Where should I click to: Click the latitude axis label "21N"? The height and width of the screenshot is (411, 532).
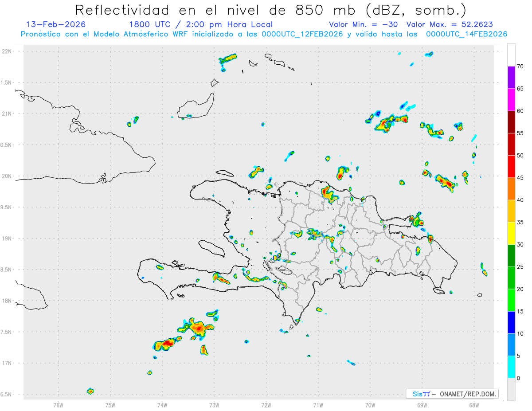pos(7,114)
